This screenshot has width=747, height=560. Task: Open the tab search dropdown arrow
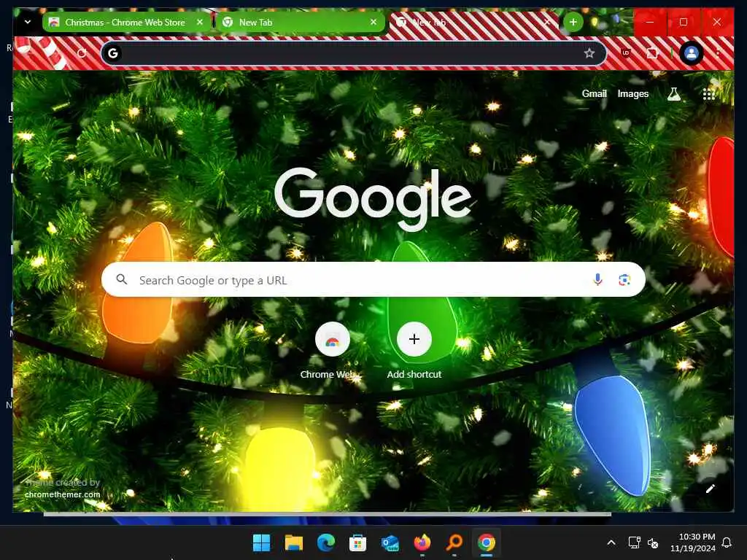click(x=28, y=22)
